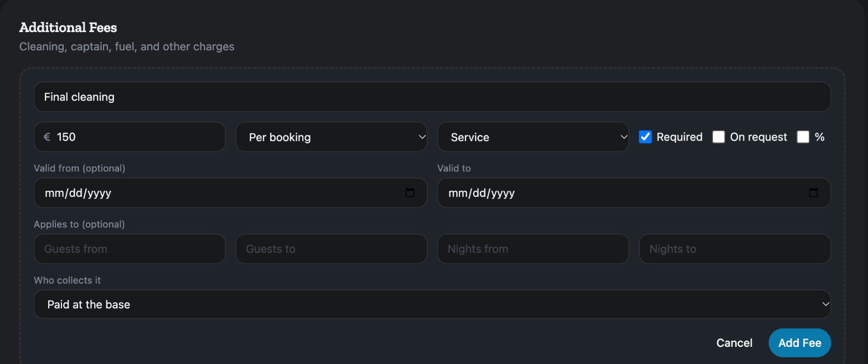The height and width of the screenshot is (364, 868).
Task: Uncheck the Required checkbox
Action: 645,137
